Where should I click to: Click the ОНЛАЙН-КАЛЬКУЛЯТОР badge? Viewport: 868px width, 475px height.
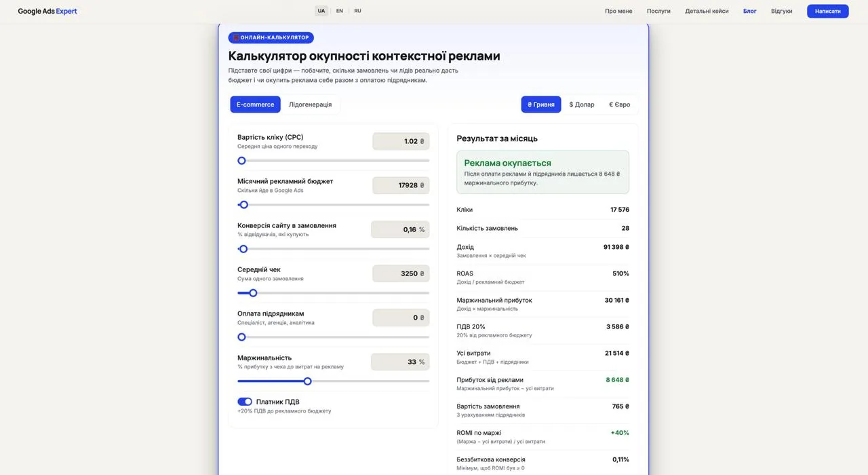click(271, 37)
